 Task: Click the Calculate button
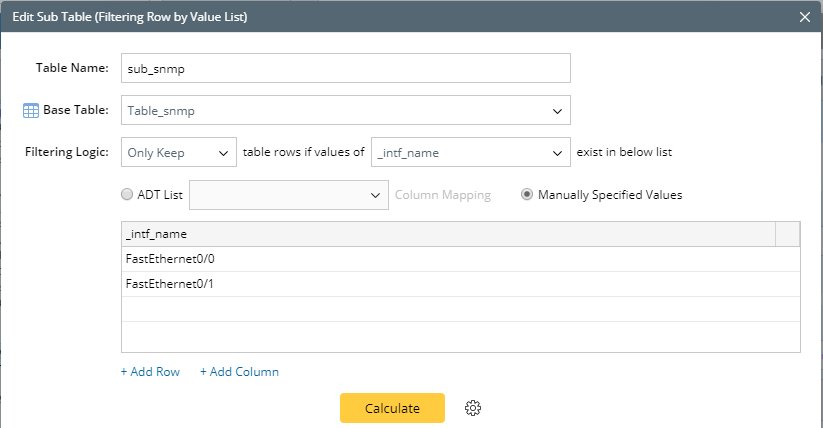[392, 408]
